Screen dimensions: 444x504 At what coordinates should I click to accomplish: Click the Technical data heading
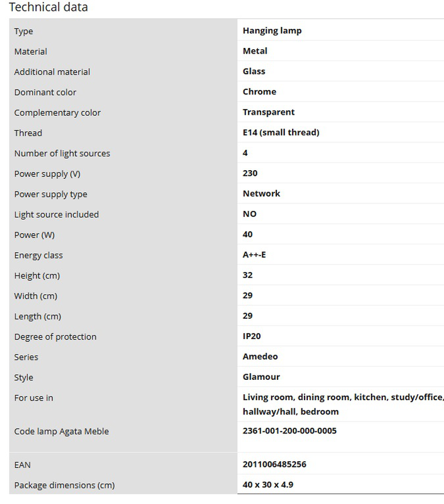tap(49, 8)
